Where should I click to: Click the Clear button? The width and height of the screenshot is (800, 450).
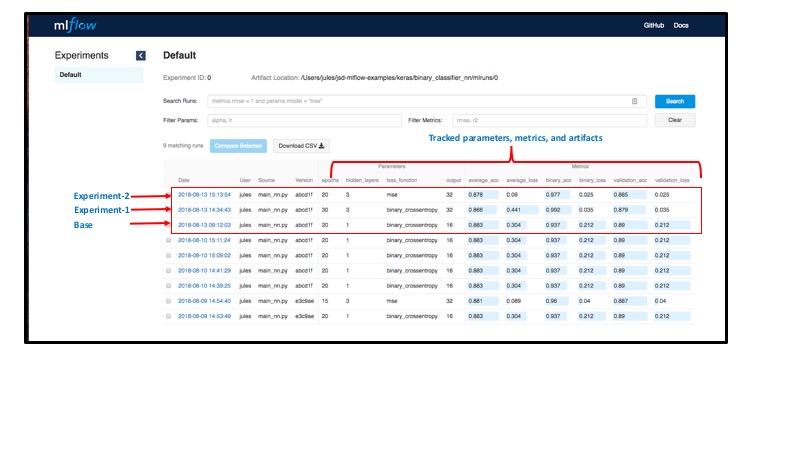675,120
